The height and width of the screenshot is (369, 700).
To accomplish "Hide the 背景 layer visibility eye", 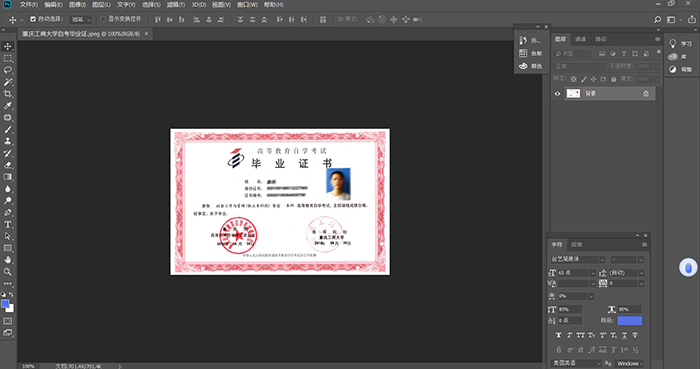I will [557, 94].
